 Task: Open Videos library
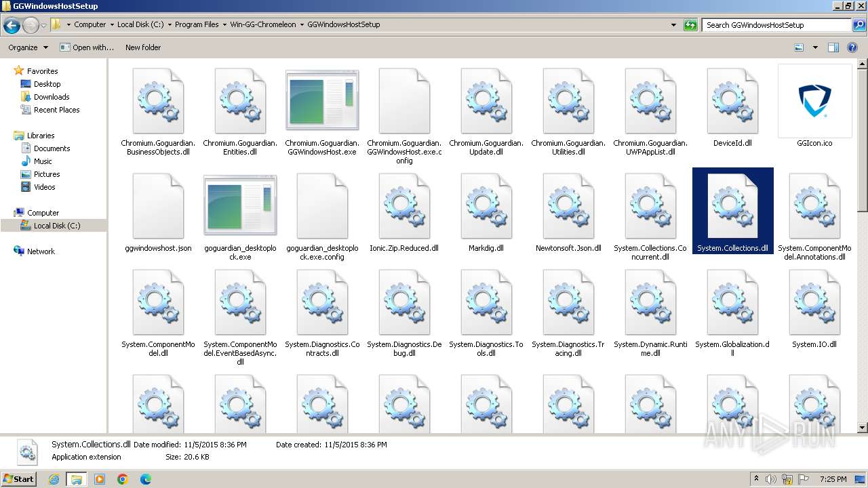[44, 187]
